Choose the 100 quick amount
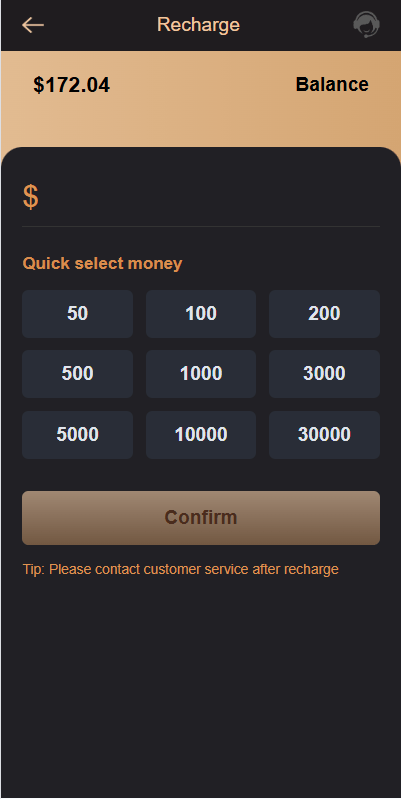 (x=201, y=314)
